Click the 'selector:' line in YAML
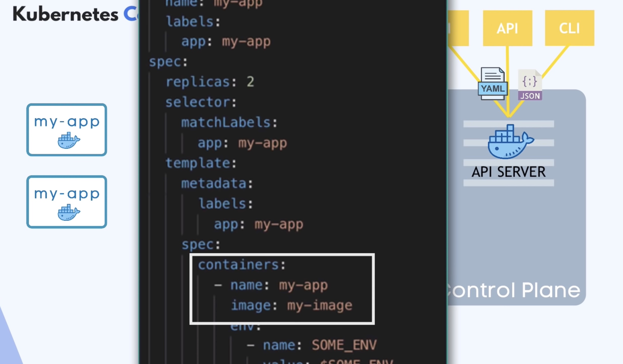This screenshot has height=364, width=623. point(201,102)
